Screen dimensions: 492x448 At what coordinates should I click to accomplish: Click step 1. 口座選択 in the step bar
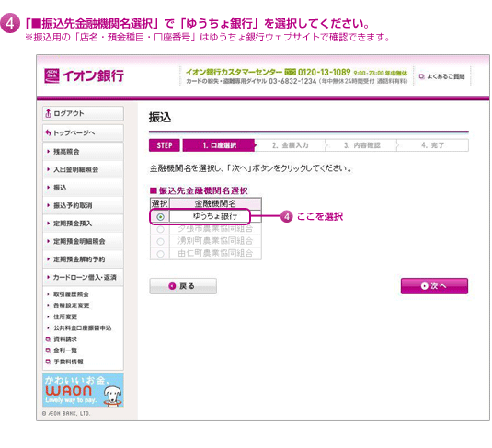coord(219,145)
